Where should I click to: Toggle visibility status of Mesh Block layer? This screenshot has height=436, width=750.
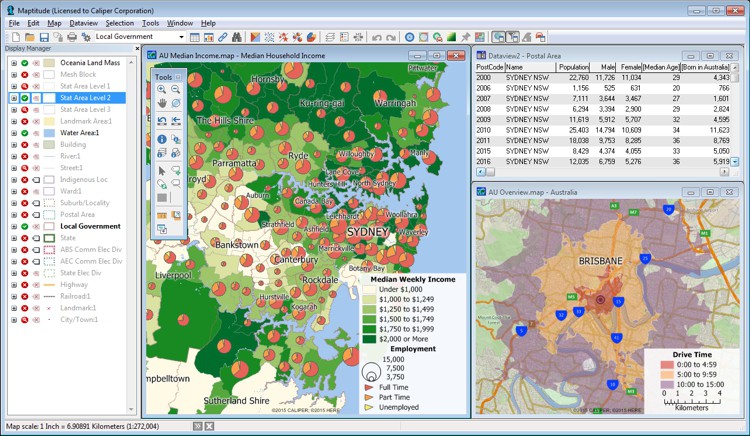[x=24, y=75]
